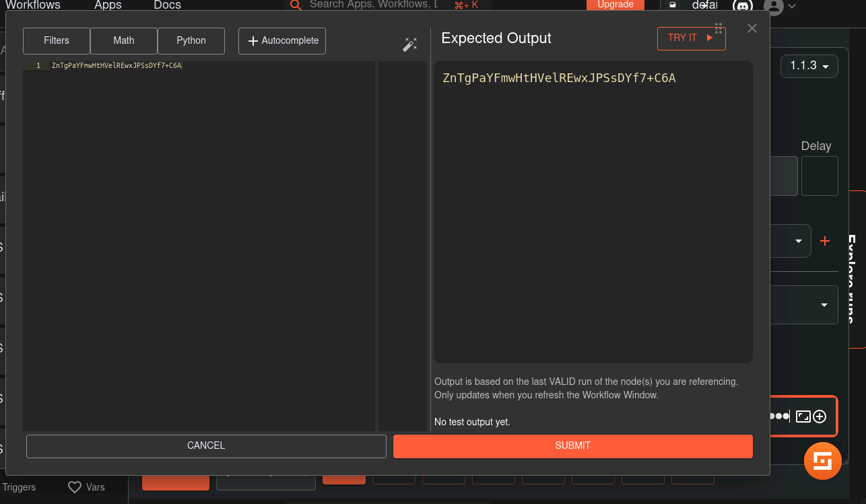This screenshot has width=866, height=504.
Task: Grab the six-dot drag handle icon
Action: (x=719, y=28)
